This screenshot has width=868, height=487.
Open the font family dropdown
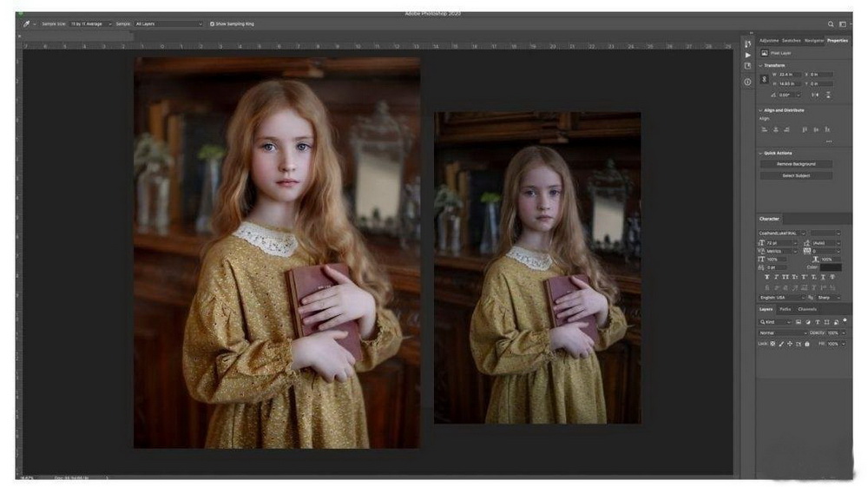(x=804, y=233)
